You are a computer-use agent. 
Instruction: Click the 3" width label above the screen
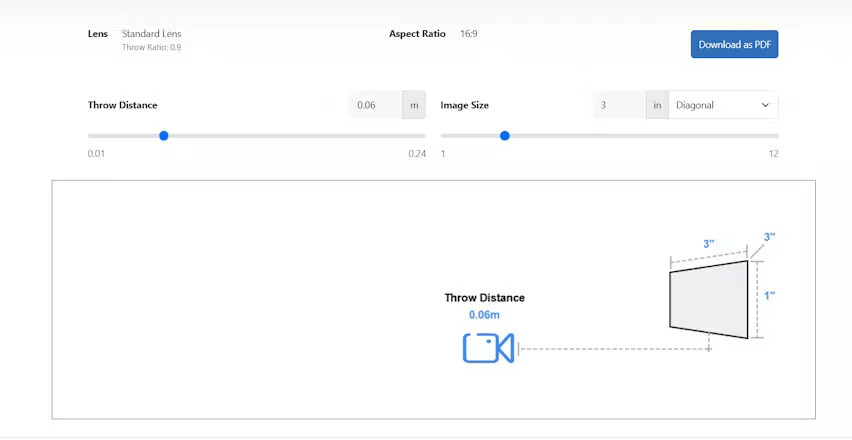coord(708,244)
